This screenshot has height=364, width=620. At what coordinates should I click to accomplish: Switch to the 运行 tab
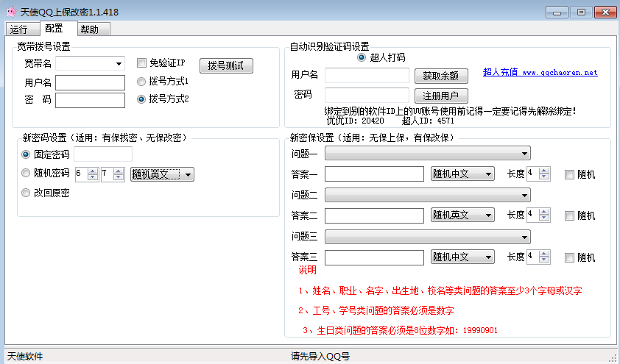tap(19, 29)
